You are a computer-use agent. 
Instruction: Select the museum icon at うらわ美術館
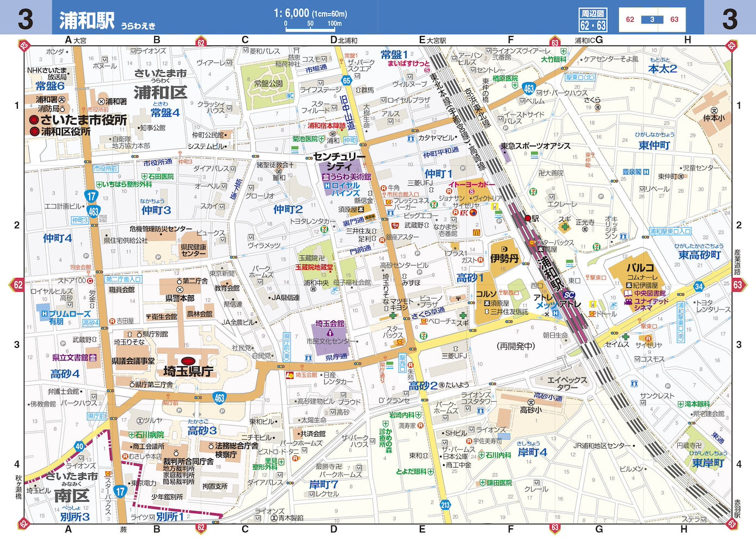click(326, 177)
